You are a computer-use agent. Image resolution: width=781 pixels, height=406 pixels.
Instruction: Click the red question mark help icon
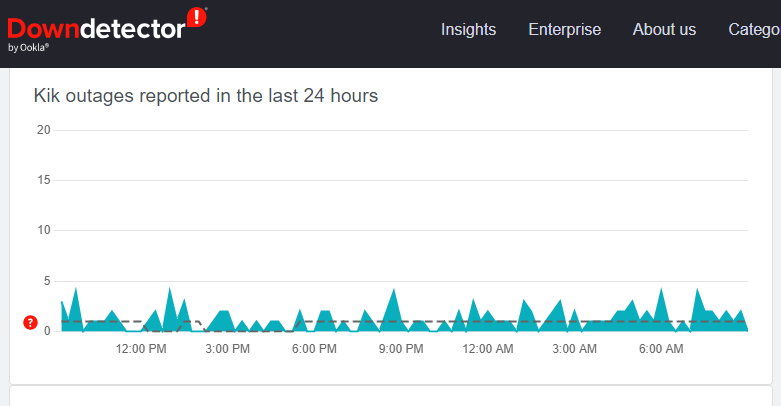pos(30,323)
